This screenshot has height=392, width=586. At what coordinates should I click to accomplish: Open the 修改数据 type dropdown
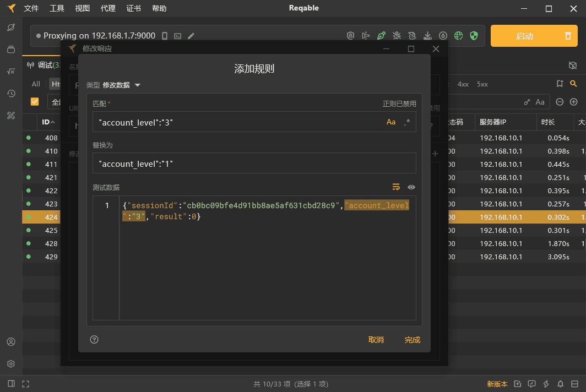[121, 85]
